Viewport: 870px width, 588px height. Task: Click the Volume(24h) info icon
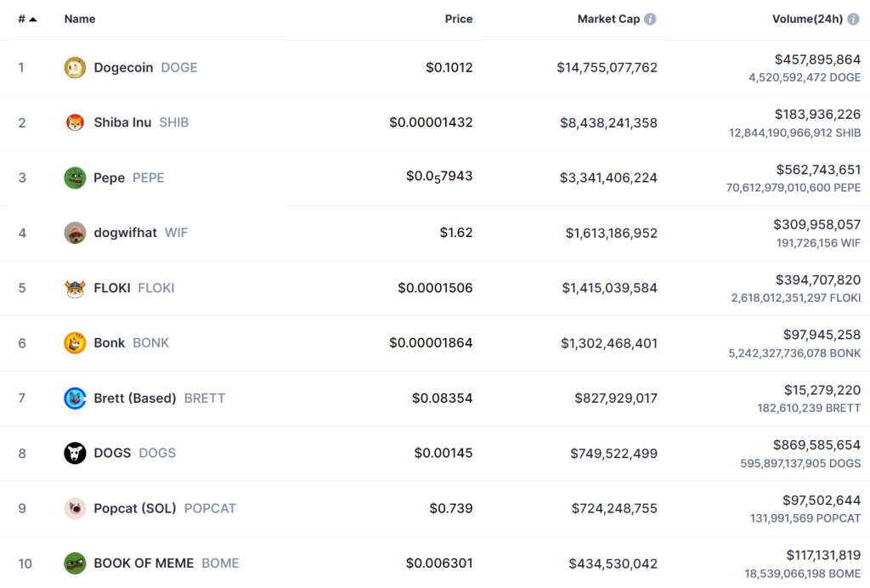pos(853,19)
